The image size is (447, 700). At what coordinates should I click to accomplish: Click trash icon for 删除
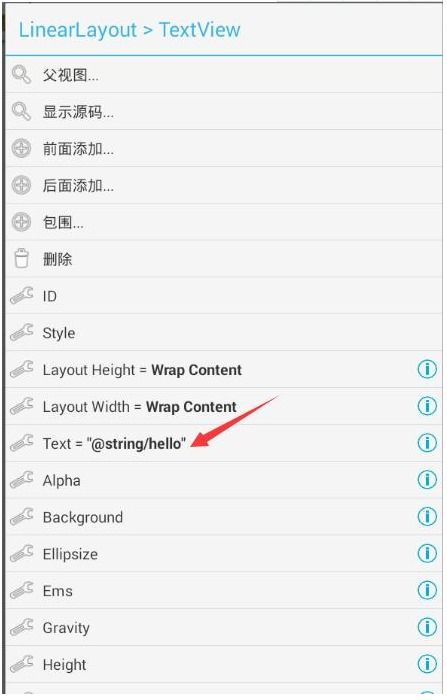(21, 259)
